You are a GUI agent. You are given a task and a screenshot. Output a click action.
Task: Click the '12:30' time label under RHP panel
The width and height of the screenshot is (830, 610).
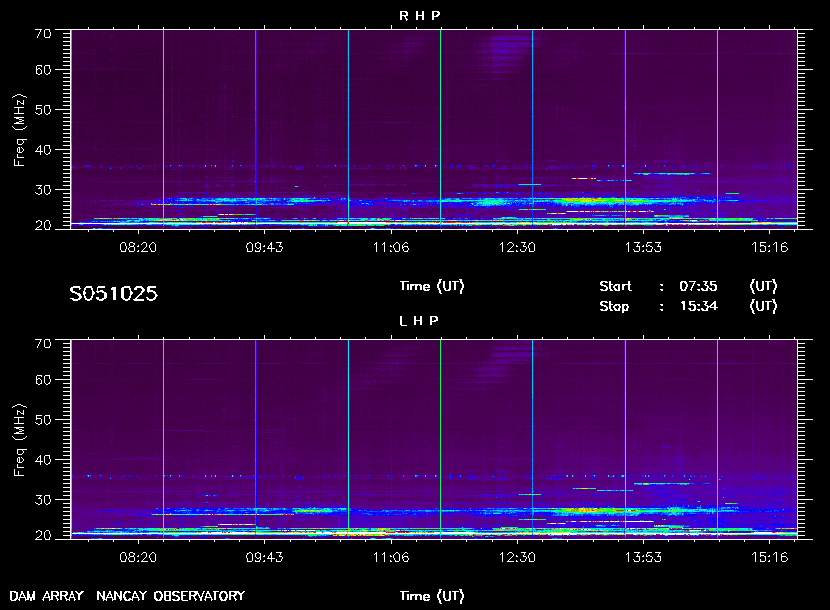[x=517, y=247]
